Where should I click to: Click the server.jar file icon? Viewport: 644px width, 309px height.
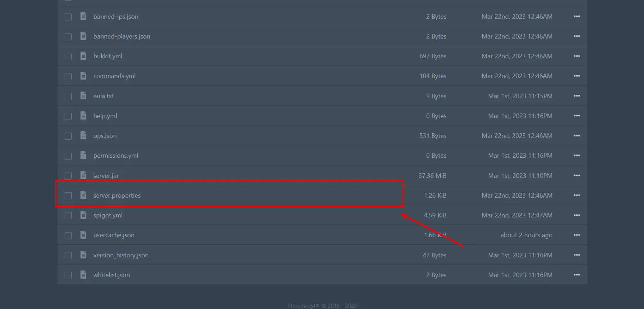pos(83,175)
